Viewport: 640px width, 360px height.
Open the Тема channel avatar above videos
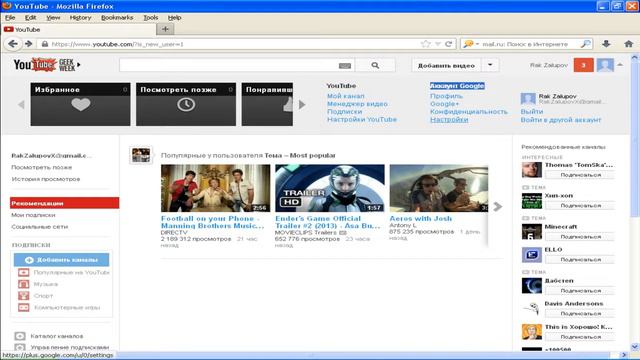141,155
